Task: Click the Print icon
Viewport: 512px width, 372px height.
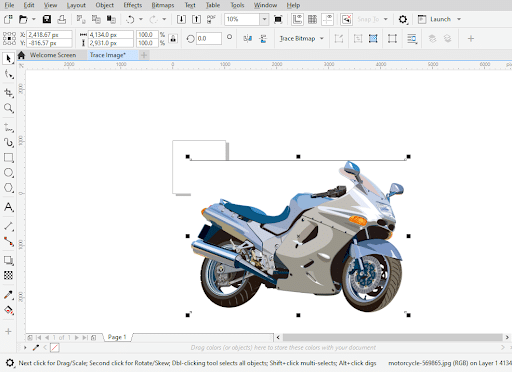Action: click(x=62, y=19)
